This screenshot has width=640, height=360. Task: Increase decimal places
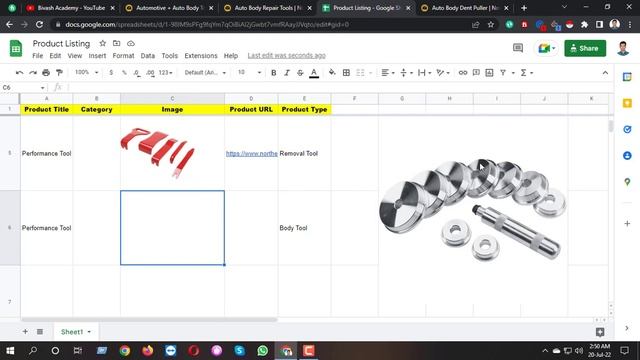150,73
